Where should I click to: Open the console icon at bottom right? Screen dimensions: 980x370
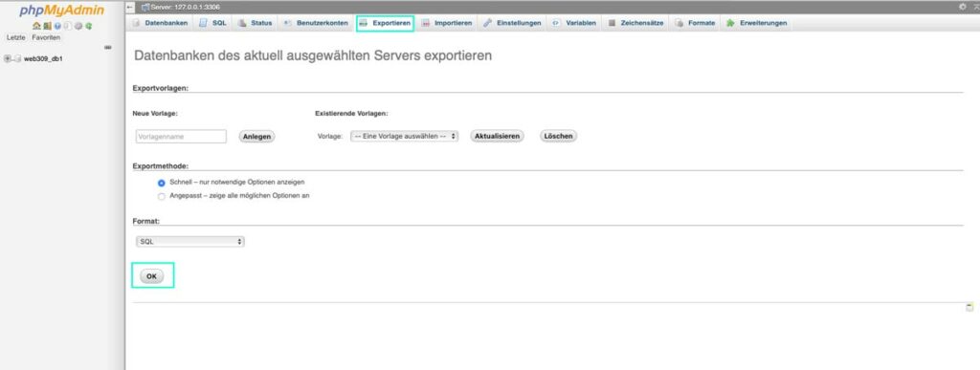point(969,307)
